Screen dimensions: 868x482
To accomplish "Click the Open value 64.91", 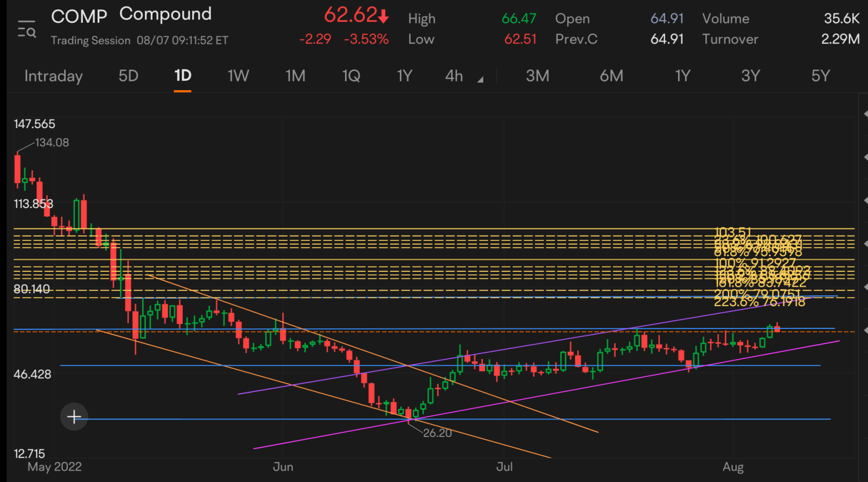I will click(667, 18).
